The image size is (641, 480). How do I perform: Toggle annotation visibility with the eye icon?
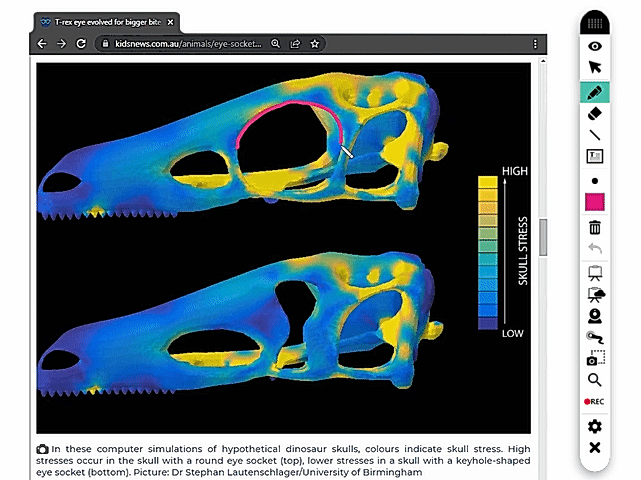point(595,46)
